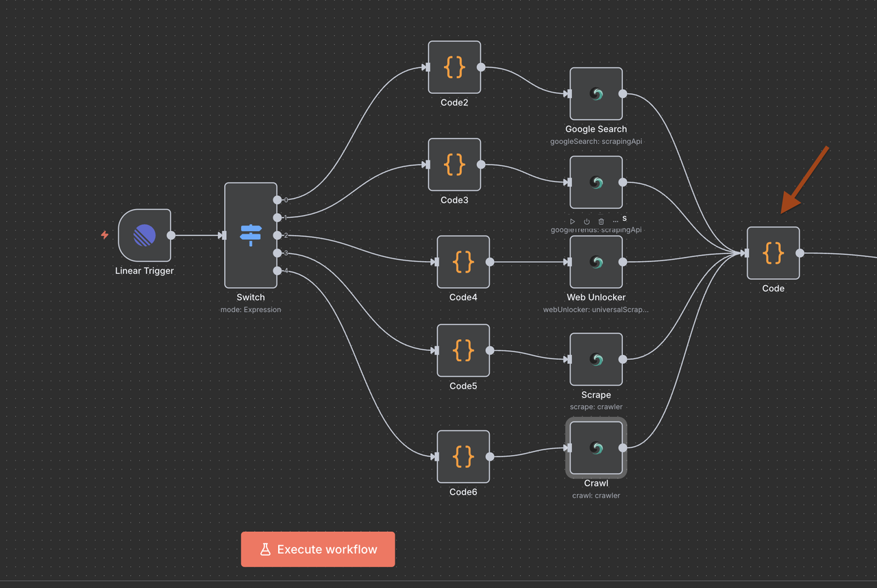
Task: Click Scrape node output connector
Action: coord(623,359)
